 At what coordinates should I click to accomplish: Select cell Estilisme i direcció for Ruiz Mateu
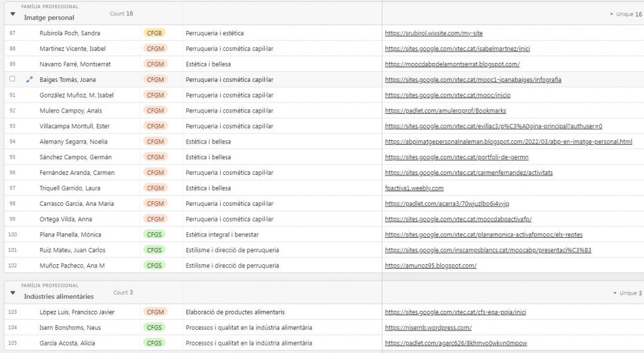[232, 250]
